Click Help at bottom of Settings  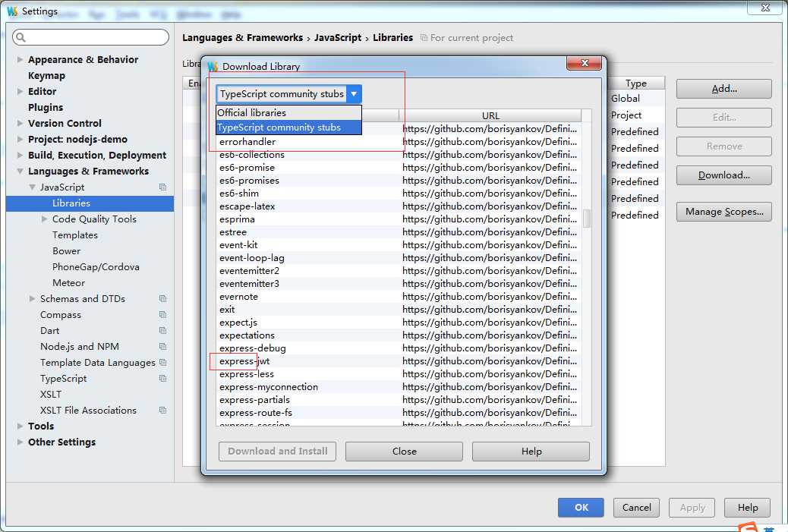point(747,508)
